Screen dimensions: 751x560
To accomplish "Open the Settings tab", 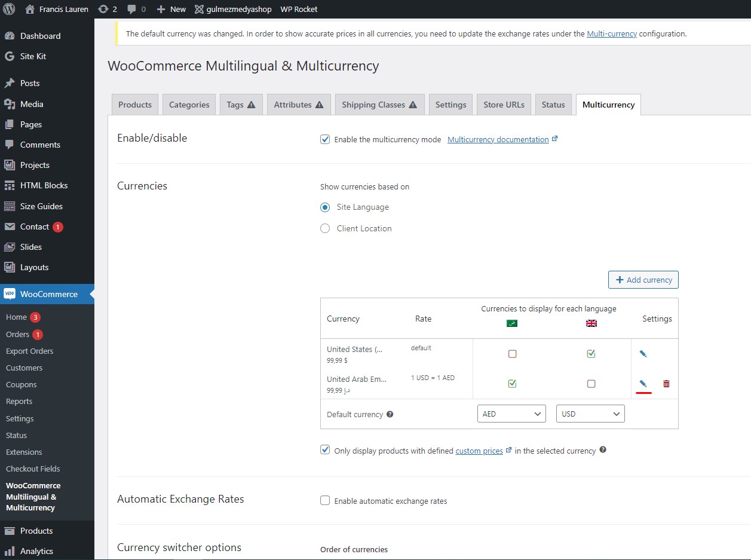I will point(450,105).
